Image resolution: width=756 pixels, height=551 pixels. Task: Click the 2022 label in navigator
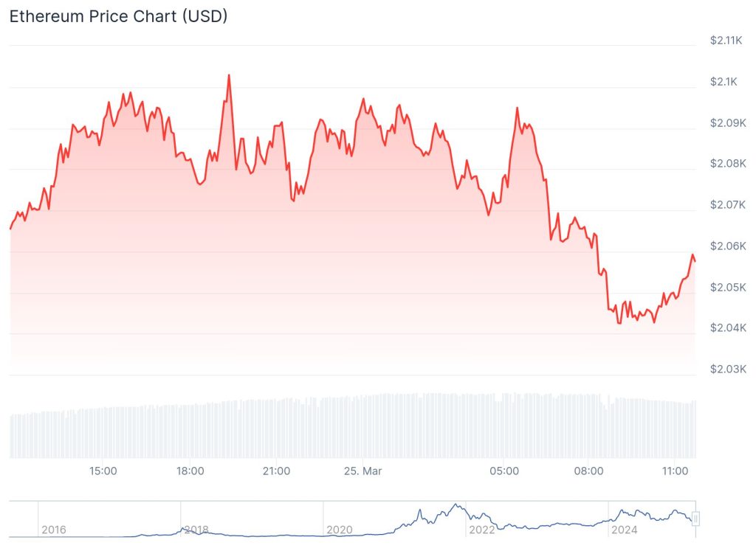[482, 530]
